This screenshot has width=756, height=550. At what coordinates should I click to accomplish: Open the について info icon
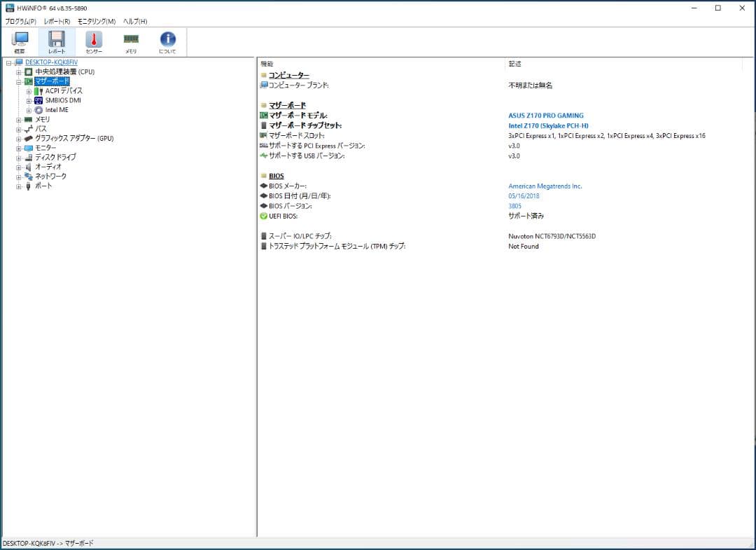click(168, 42)
